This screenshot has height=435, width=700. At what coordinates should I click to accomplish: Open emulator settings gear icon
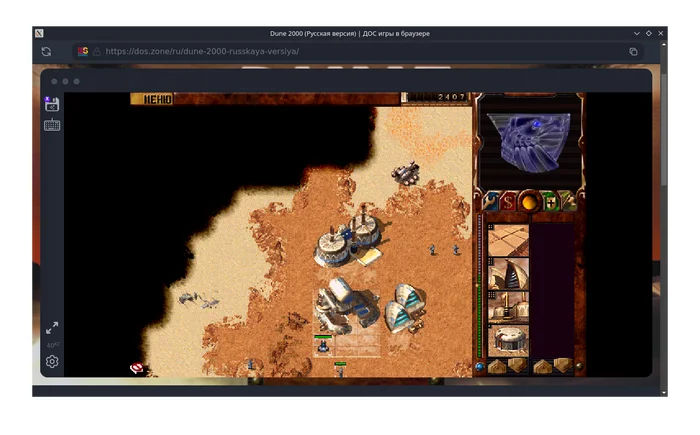[x=52, y=361]
